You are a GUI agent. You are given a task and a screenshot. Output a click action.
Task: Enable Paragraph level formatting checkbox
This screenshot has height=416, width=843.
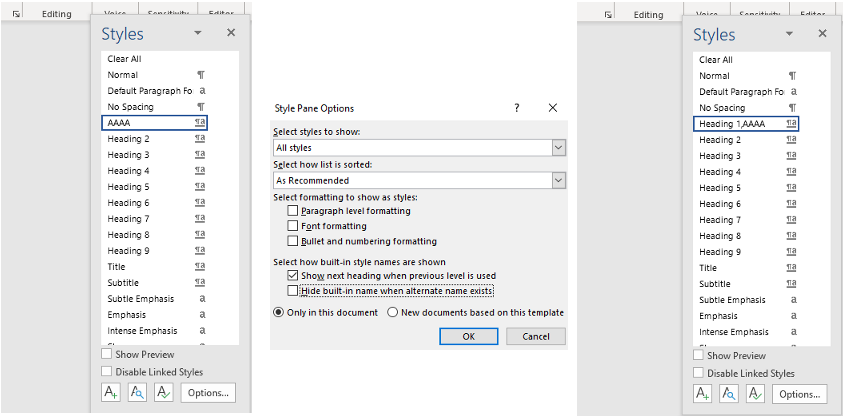coord(292,211)
